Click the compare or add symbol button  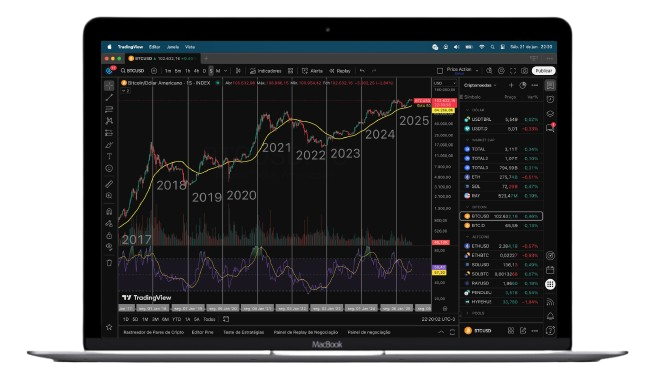coord(154,71)
